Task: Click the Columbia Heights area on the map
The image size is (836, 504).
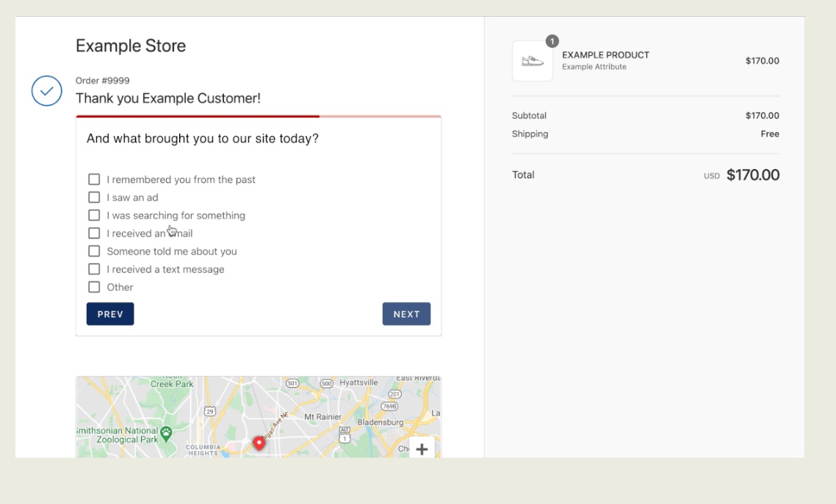Action: tap(203, 449)
